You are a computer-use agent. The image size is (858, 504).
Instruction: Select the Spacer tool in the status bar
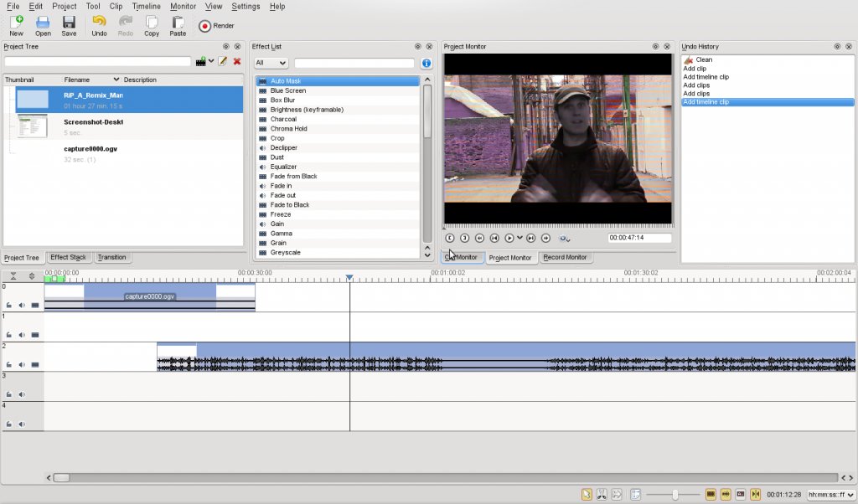[616, 494]
